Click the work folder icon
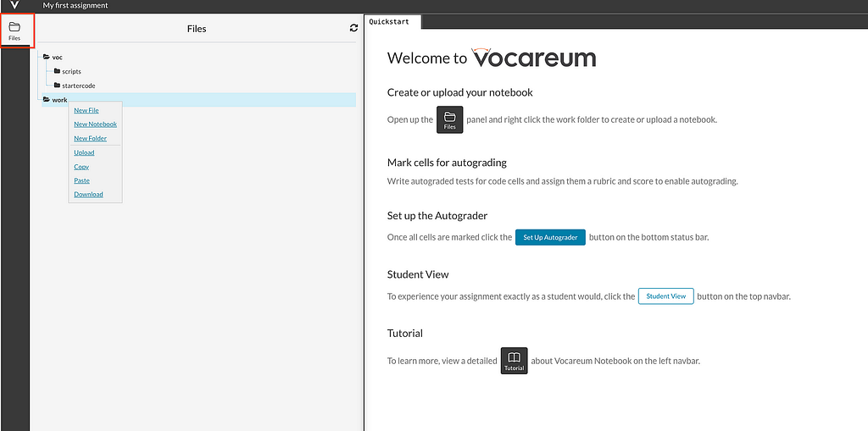Screen dimensions: 868x431 (x=47, y=100)
